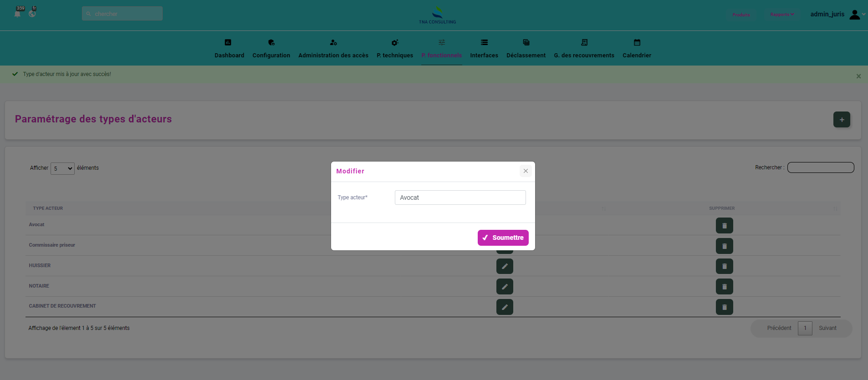Screen dimensions: 868x380
Task: Edit the HUISSIER row with pencil icon
Action: point(505,266)
